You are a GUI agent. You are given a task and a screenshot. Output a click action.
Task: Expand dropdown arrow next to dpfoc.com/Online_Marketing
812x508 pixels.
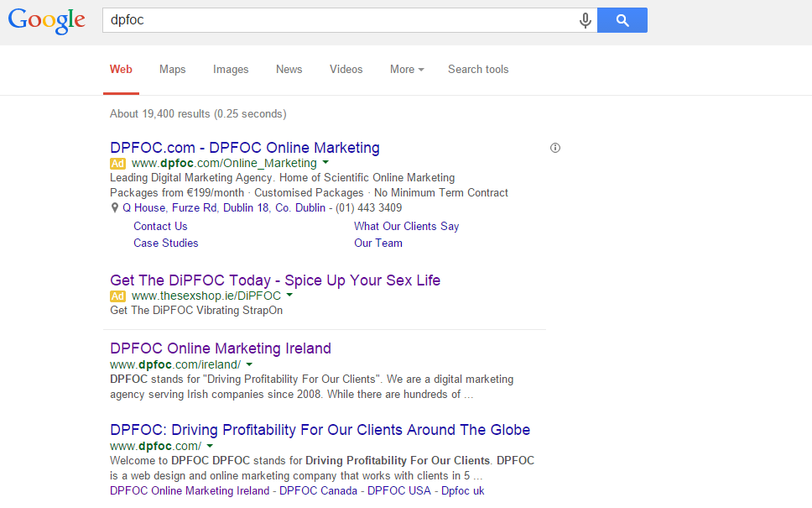click(x=325, y=162)
